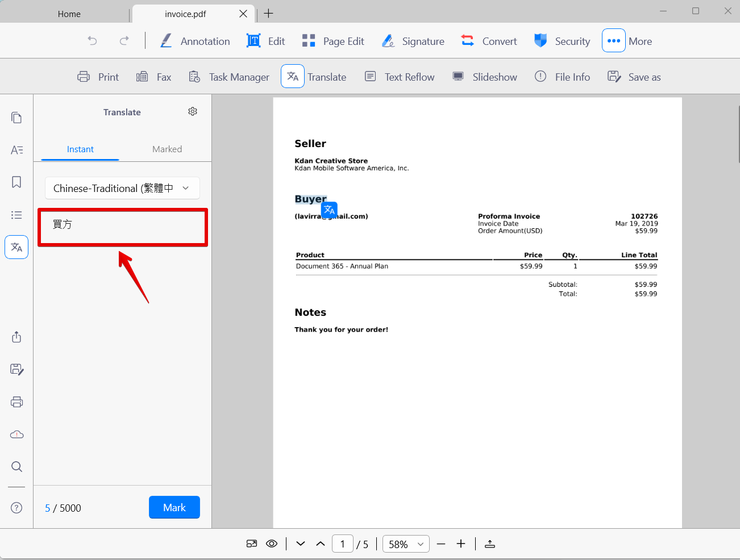This screenshot has width=740, height=560.
Task: Switch to the Instant tab
Action: (x=80, y=149)
